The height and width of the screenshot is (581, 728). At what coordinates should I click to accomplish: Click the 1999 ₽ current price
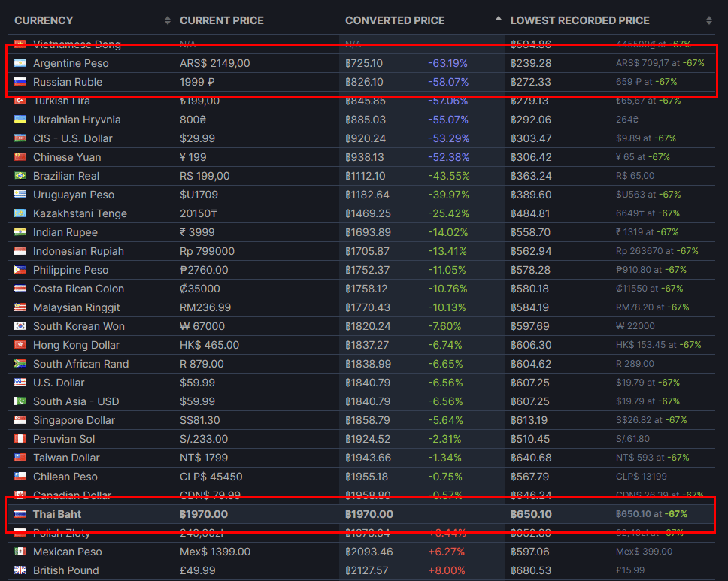(x=197, y=82)
